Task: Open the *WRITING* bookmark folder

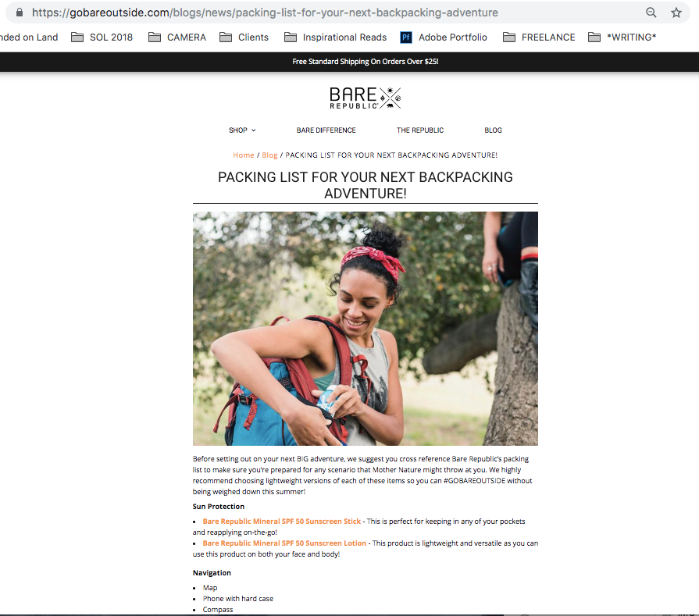Action: pyautogui.click(x=622, y=37)
